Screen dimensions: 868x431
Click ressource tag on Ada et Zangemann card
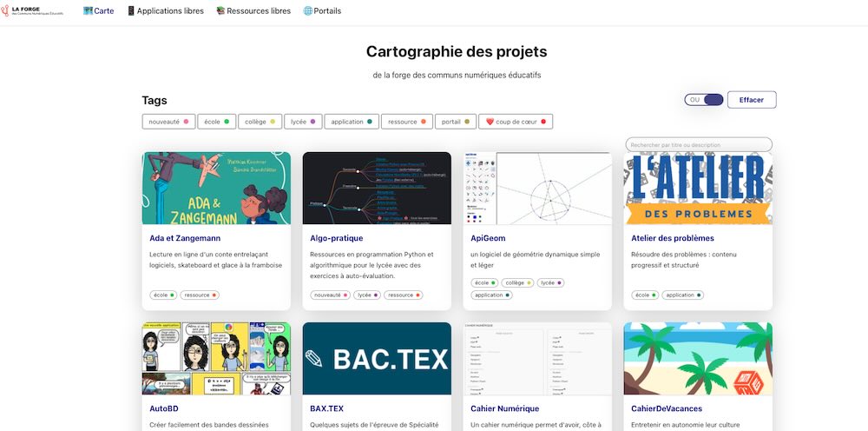click(x=200, y=295)
